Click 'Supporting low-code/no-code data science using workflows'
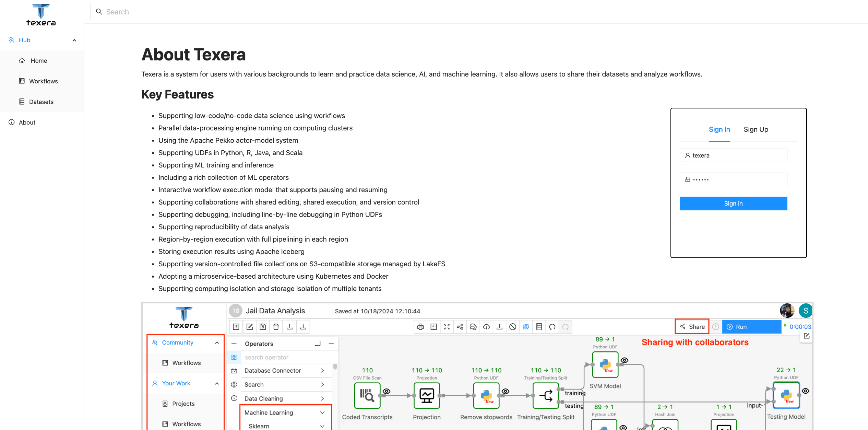 coord(251,116)
